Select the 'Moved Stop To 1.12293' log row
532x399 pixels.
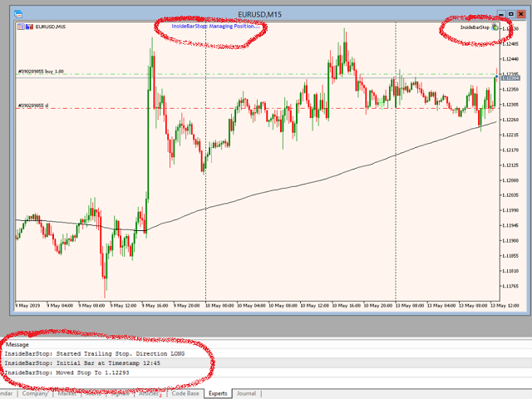(x=266, y=372)
